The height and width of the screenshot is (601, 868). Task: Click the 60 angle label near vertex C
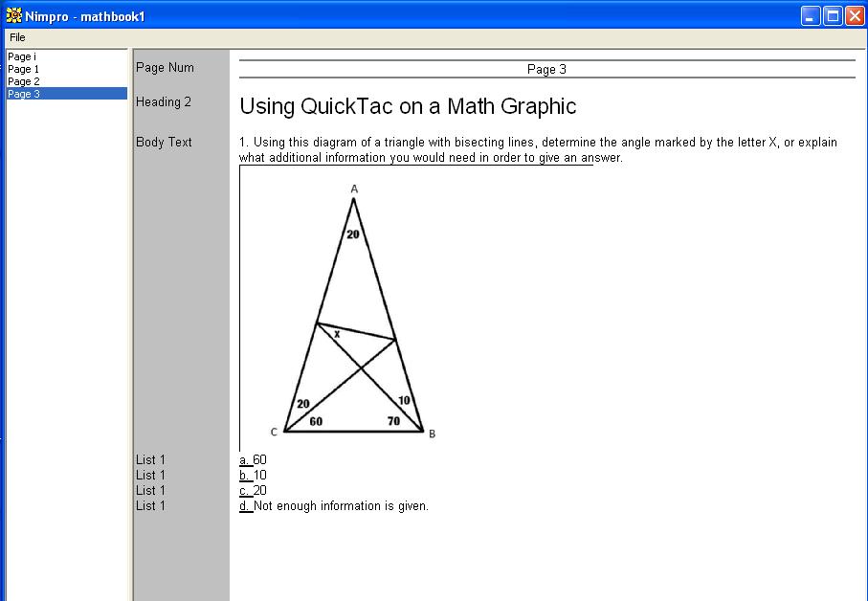(x=316, y=422)
